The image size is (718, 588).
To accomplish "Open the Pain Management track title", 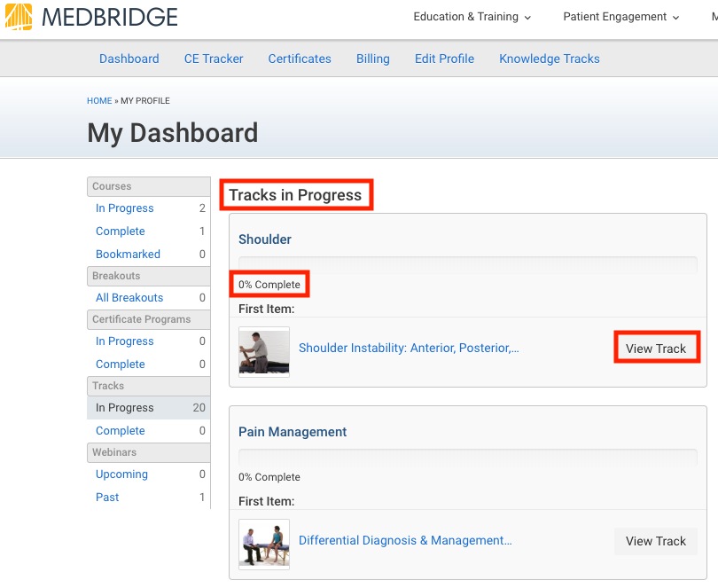I will pyautogui.click(x=293, y=432).
